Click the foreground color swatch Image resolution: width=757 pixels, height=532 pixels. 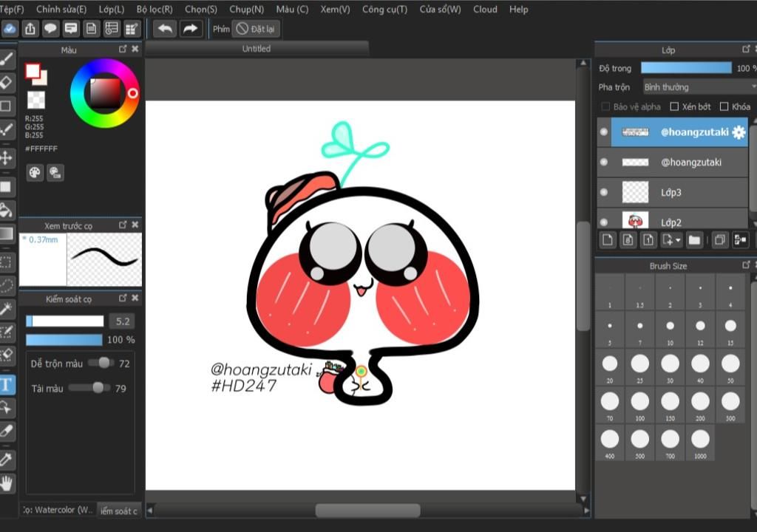pos(33,72)
